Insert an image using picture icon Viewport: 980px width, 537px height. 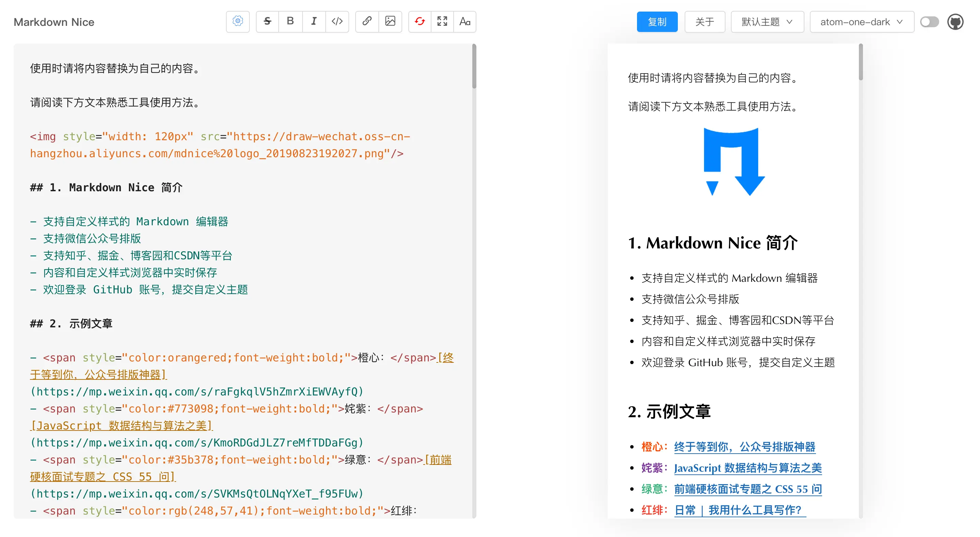(x=390, y=21)
